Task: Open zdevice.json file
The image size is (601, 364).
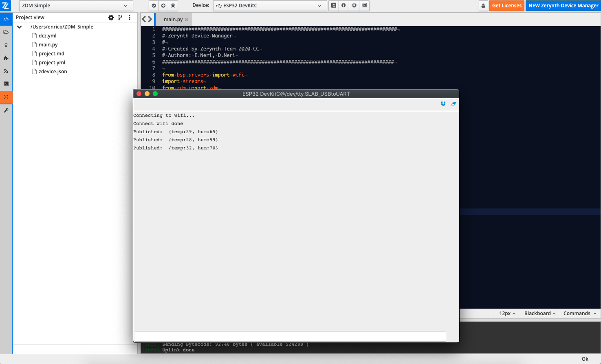Action: tap(53, 72)
